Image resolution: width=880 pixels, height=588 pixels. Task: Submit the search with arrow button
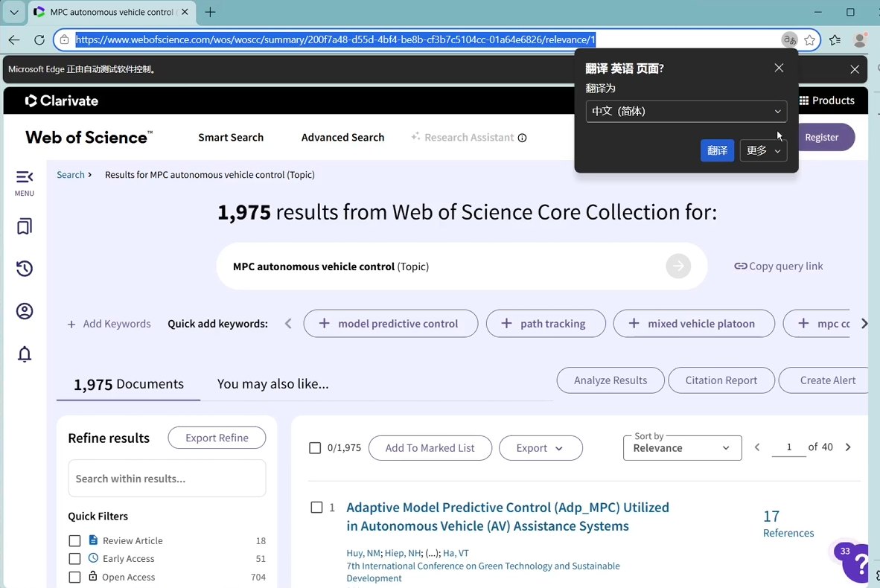678,266
